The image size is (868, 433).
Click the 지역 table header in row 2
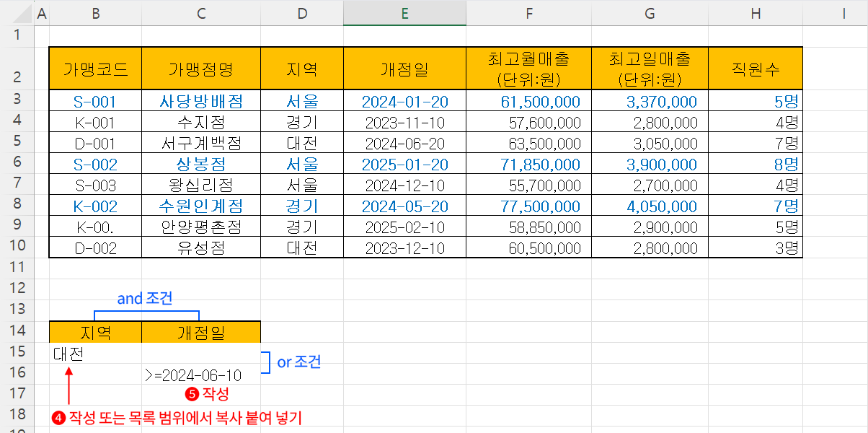point(302,69)
